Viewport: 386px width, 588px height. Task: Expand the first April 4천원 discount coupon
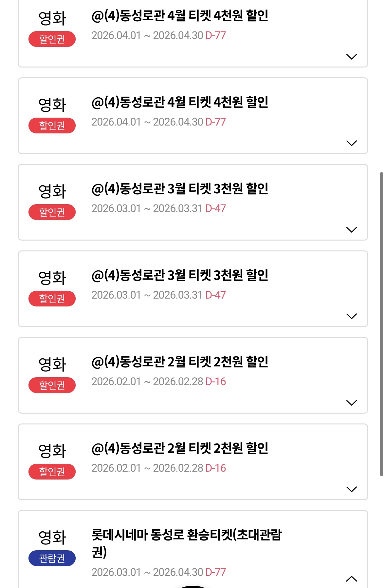351,57
